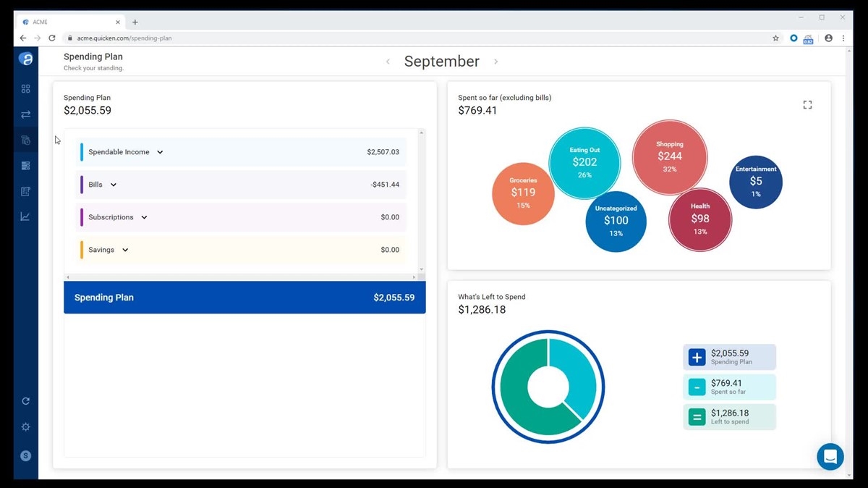Viewport: 868px width, 488px height.
Task: Open the dollar account icon in sidebar
Action: pyautogui.click(x=26, y=455)
